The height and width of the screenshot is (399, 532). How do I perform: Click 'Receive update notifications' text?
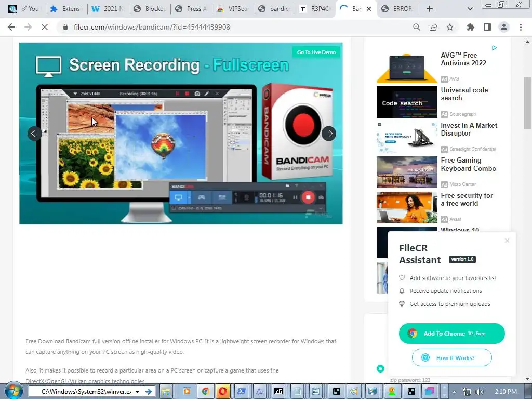[445, 291]
